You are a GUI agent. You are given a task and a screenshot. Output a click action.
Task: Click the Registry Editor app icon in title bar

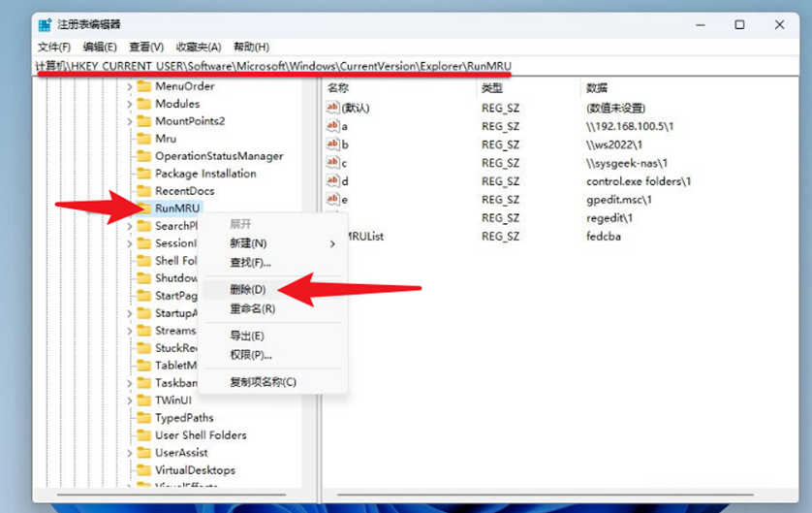click(x=45, y=25)
